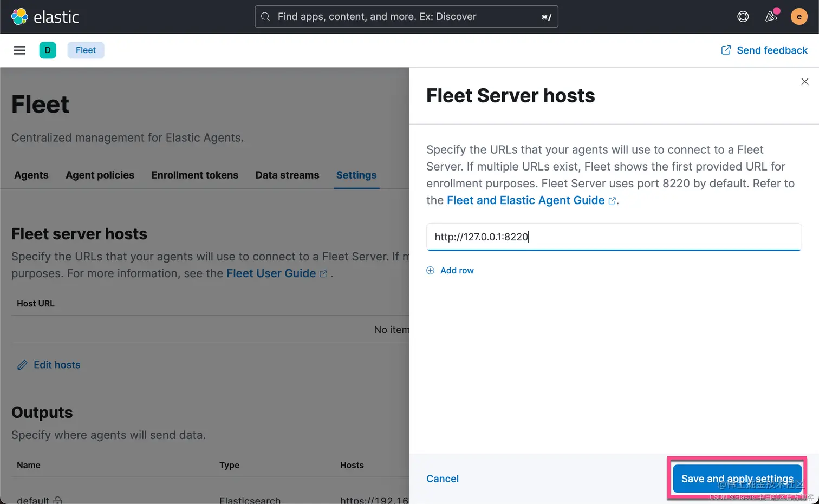Open the Fleet User Guide link
The height and width of the screenshot is (504, 819).
tap(276, 273)
